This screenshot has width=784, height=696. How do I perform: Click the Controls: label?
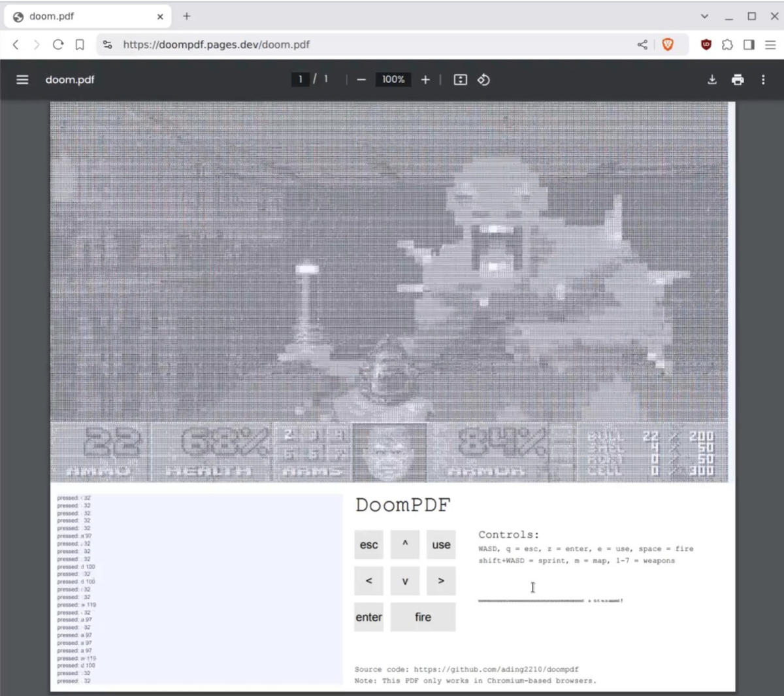(509, 535)
